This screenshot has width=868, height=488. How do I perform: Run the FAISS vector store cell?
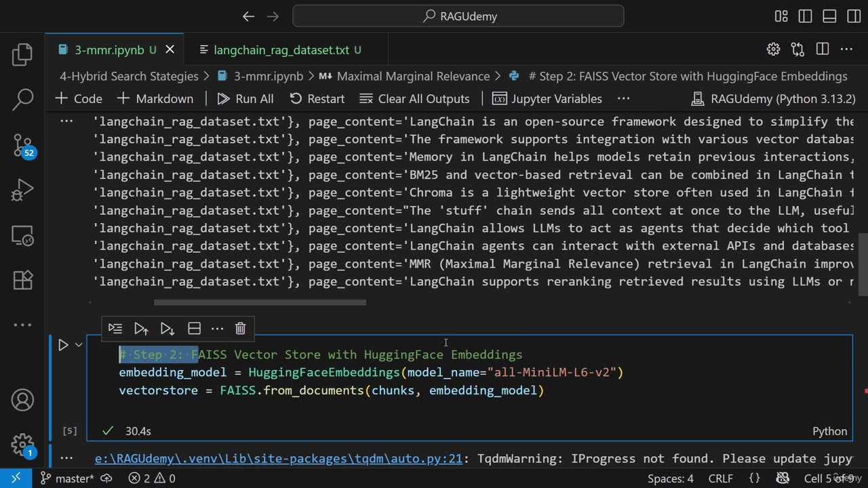coord(63,345)
